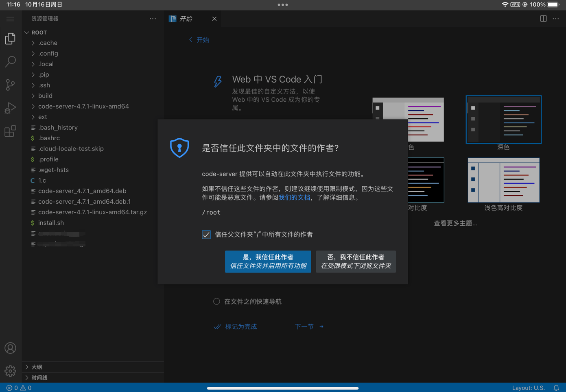Click 是，我信任此作者 button
566x392 pixels.
coord(268,261)
